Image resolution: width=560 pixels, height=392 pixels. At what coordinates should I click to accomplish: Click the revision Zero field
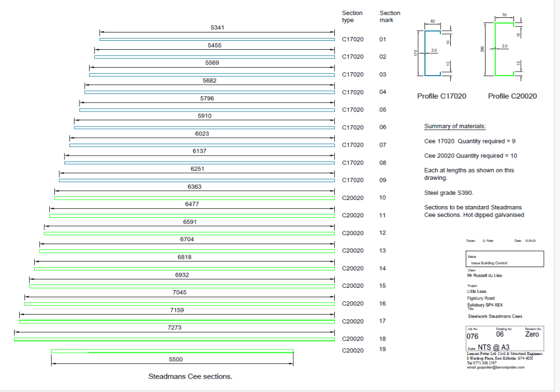tap(532, 334)
